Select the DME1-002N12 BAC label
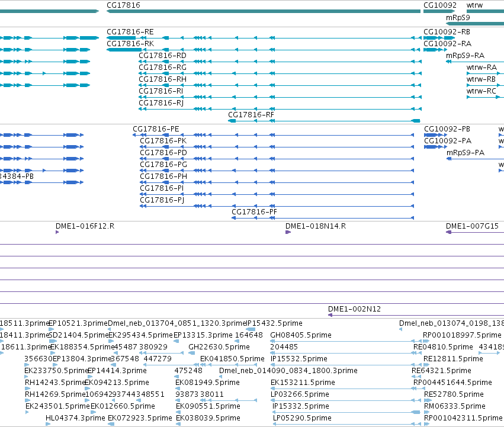504x427 pixels. (354, 309)
